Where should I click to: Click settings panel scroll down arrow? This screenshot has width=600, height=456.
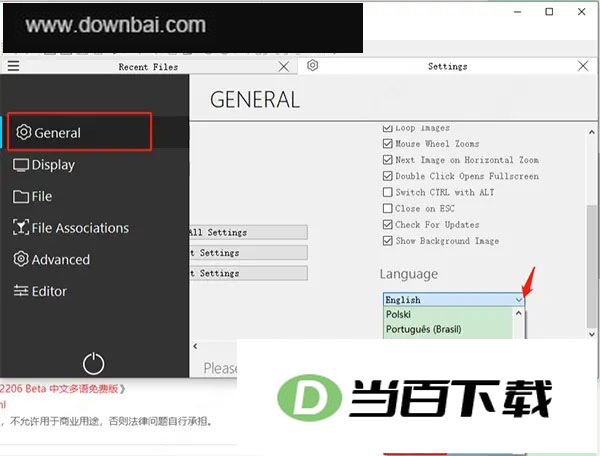592,334
